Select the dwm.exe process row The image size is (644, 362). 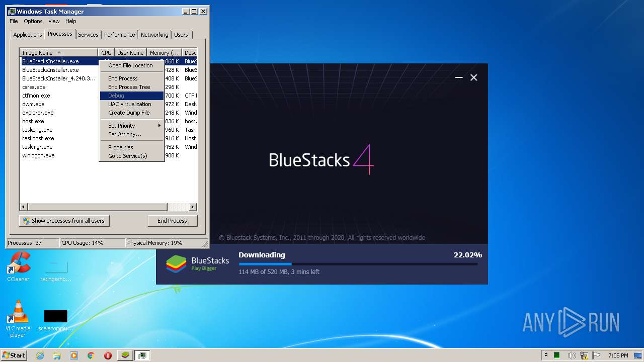click(x=59, y=104)
